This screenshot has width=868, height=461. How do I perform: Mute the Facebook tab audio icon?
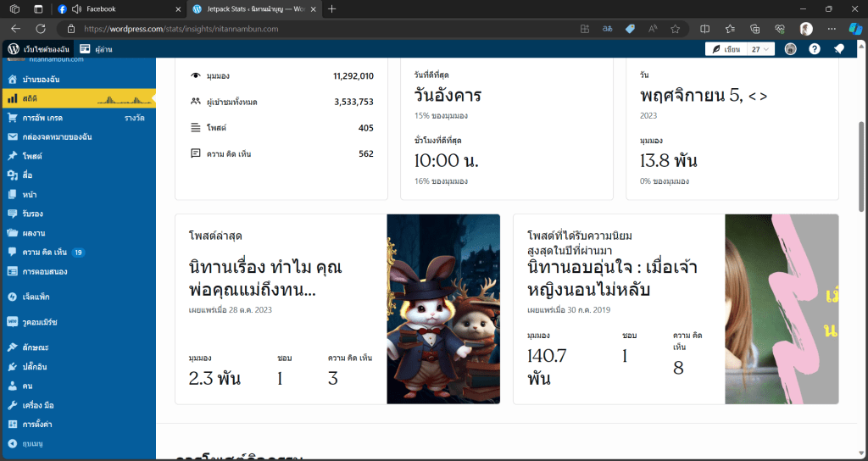tap(76, 9)
